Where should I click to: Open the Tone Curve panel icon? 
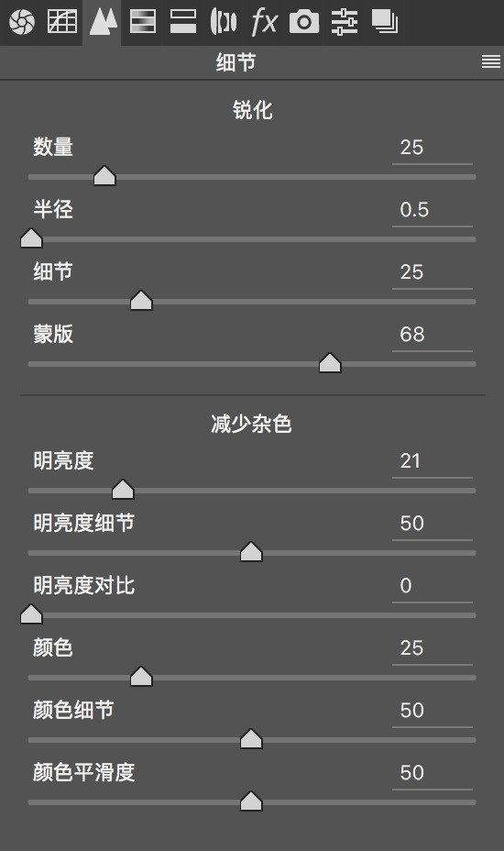tap(61, 22)
